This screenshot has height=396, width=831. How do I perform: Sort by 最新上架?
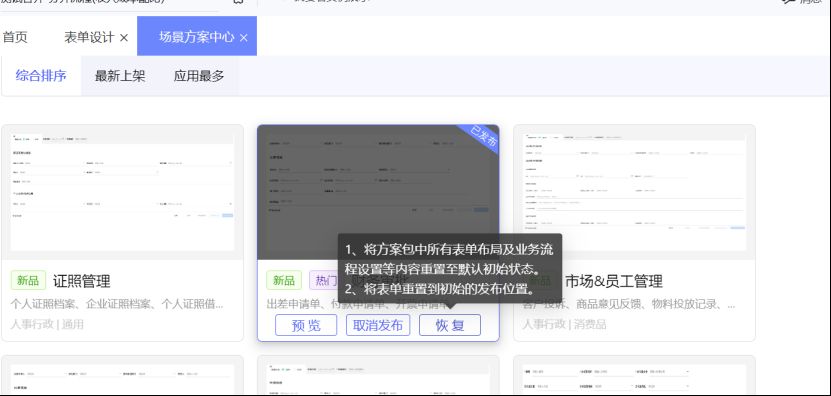point(120,76)
